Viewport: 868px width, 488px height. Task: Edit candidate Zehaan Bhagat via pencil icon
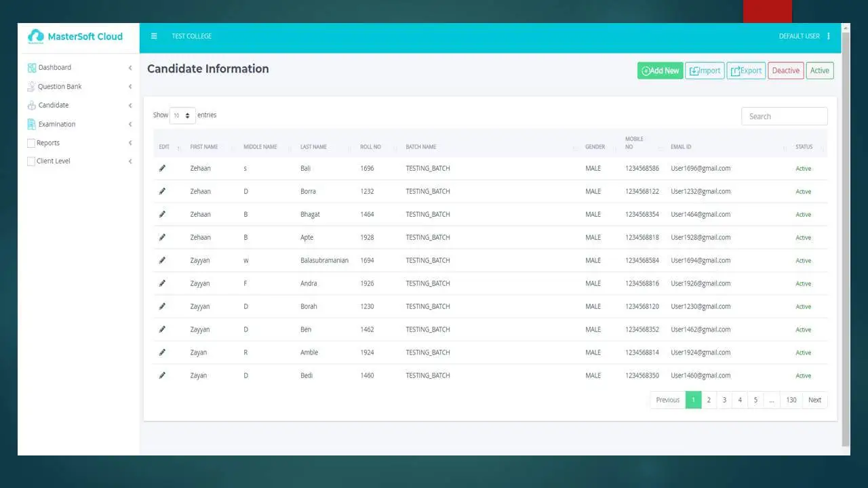[x=162, y=214]
